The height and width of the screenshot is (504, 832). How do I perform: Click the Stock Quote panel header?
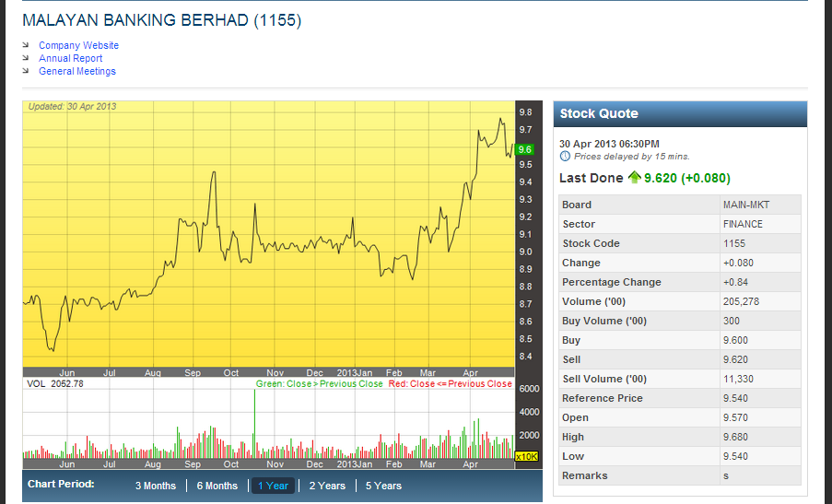[680, 114]
